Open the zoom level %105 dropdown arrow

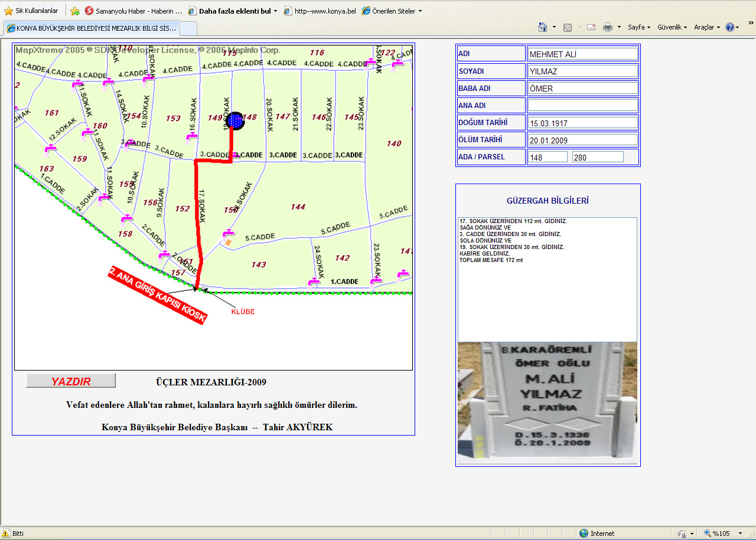tap(740, 534)
